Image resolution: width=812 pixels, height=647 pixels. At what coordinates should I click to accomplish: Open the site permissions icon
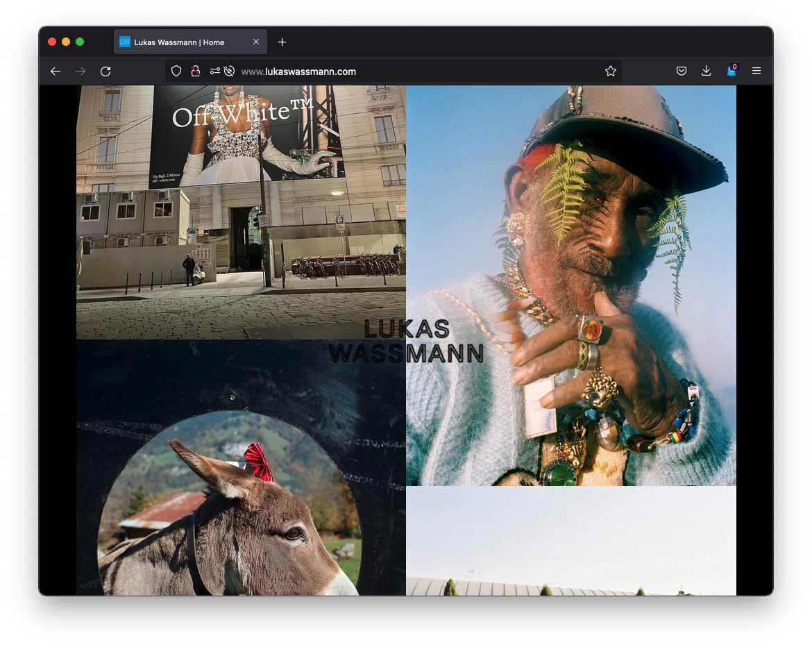pyautogui.click(x=215, y=71)
